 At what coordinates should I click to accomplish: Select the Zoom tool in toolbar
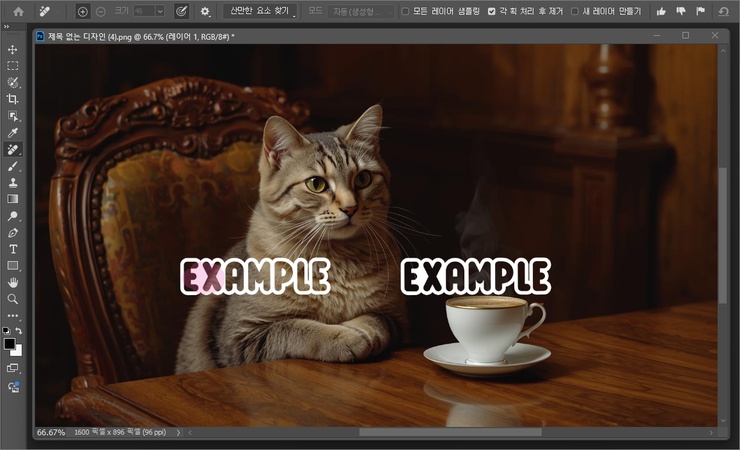pyautogui.click(x=13, y=298)
